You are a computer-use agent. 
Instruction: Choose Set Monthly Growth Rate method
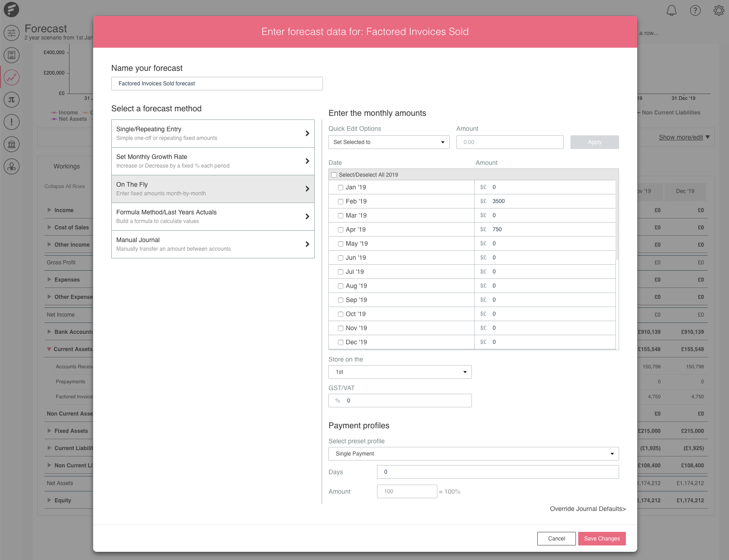click(x=213, y=161)
